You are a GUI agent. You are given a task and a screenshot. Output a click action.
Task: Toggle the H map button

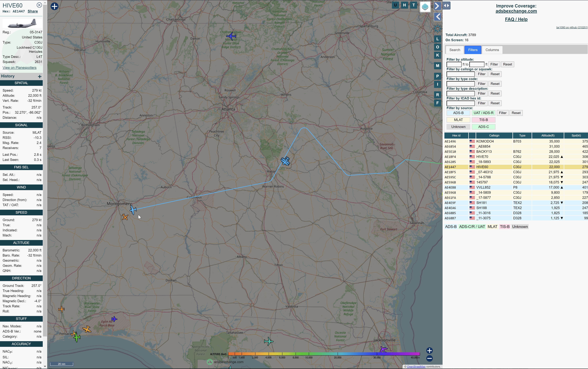pyautogui.click(x=404, y=5)
